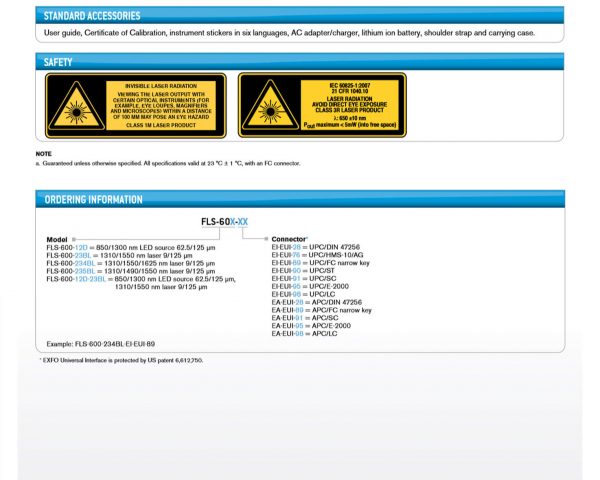Image resolution: width=600 pixels, height=480 pixels.
Task: Click the 'Model' column label
Action: click(57, 240)
